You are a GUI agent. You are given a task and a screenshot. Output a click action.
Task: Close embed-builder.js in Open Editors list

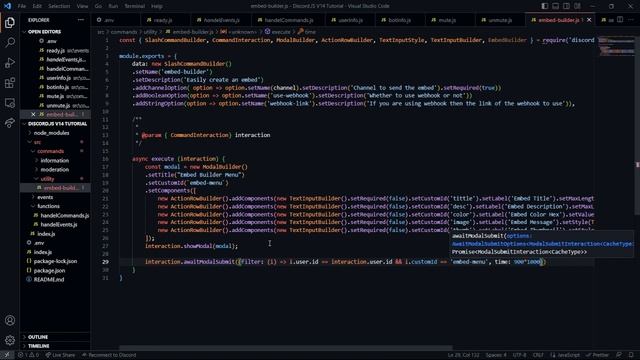click(x=33, y=115)
